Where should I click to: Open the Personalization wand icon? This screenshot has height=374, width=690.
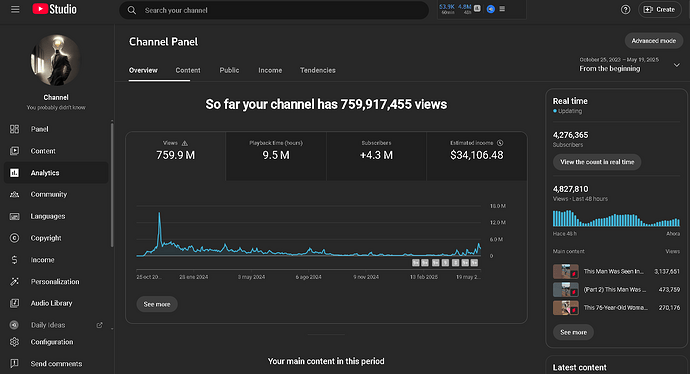point(15,282)
